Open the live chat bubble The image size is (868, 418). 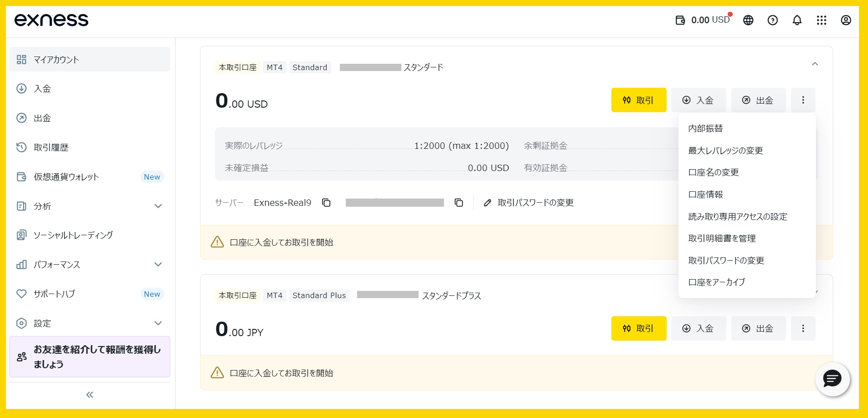click(832, 379)
